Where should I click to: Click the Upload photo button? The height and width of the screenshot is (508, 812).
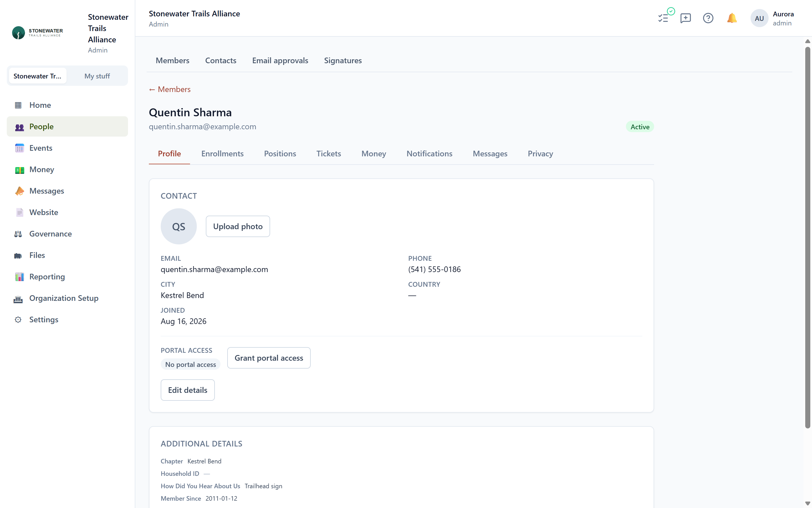click(238, 226)
